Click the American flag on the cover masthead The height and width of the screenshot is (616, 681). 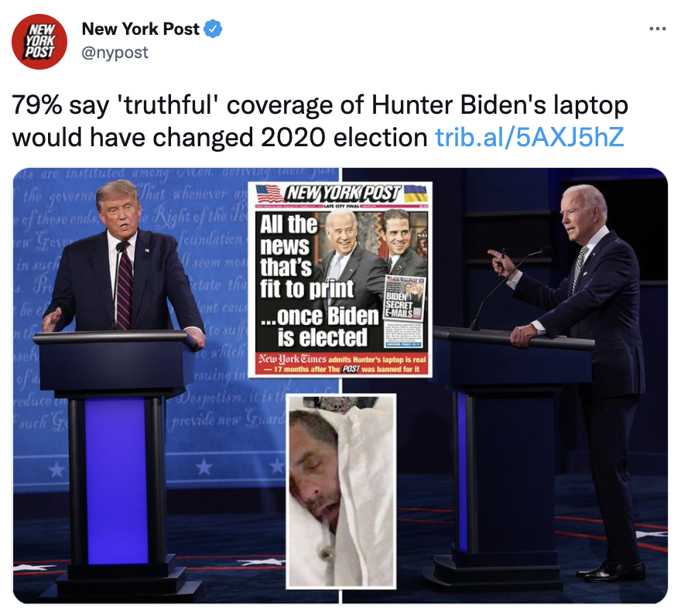click(x=269, y=193)
